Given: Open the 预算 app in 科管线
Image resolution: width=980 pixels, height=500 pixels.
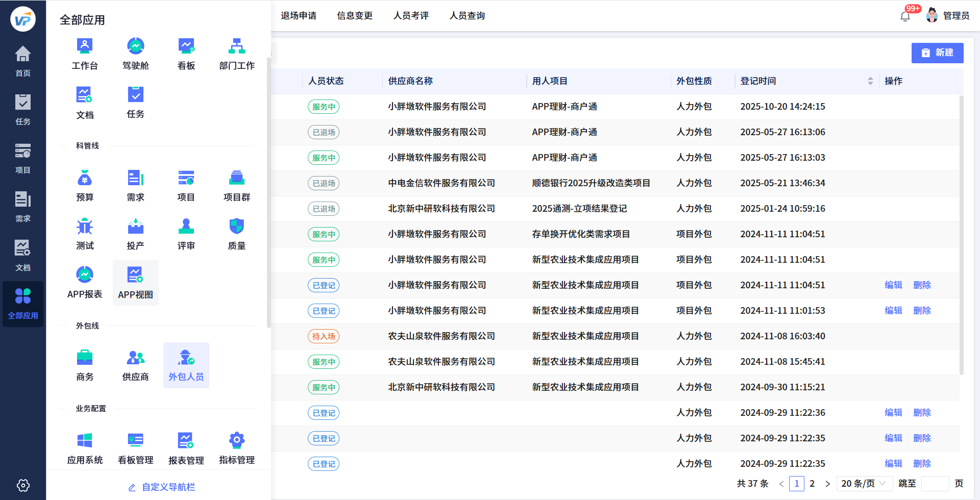Looking at the screenshot, I should click(x=85, y=185).
